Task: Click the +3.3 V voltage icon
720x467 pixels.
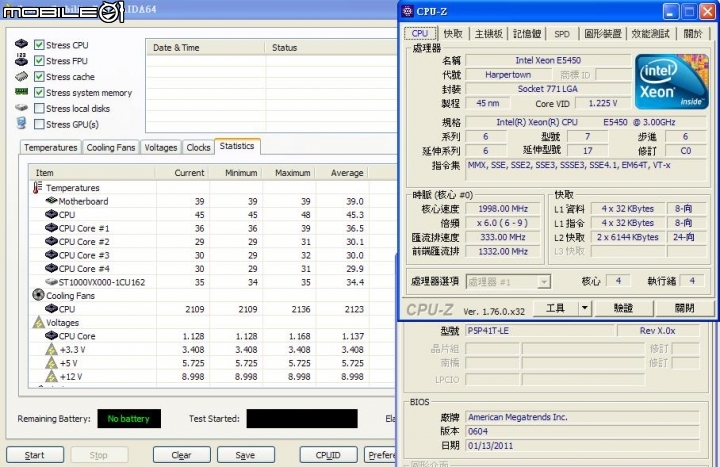Action: click(51, 349)
